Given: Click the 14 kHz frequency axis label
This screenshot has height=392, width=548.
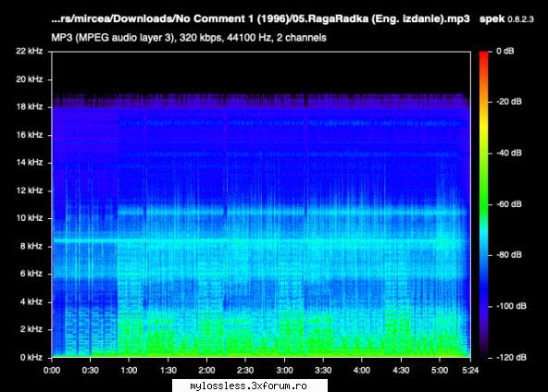Looking at the screenshot, I should pos(30,163).
